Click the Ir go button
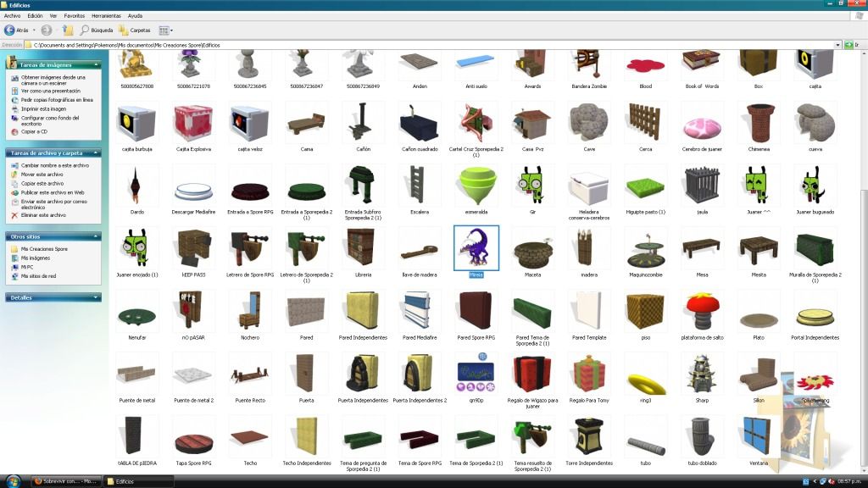 click(852, 45)
